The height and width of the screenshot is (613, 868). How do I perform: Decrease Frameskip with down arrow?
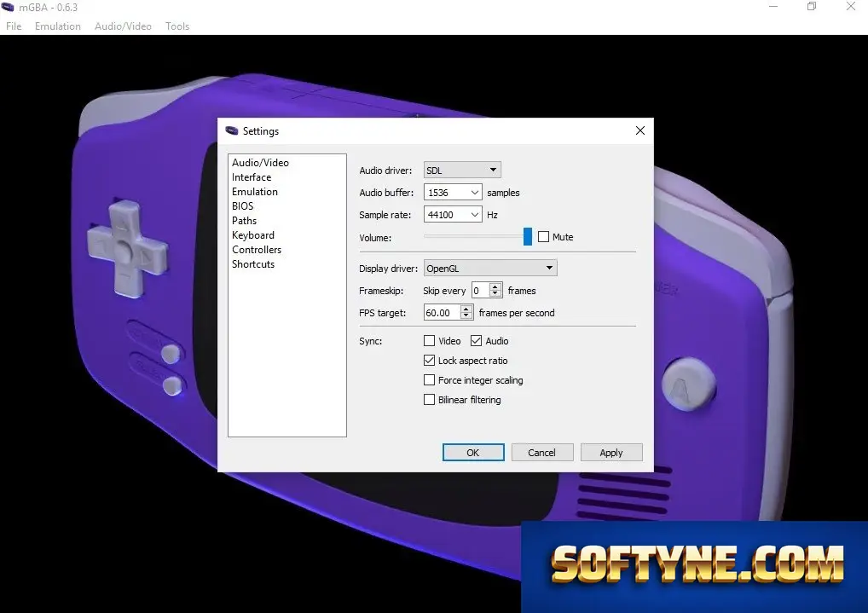pyautogui.click(x=495, y=294)
